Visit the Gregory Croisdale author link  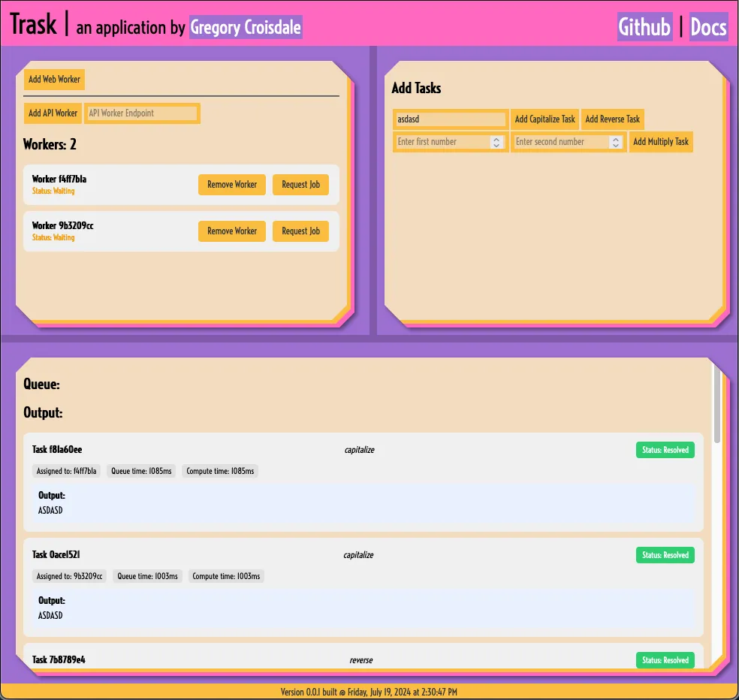click(246, 28)
